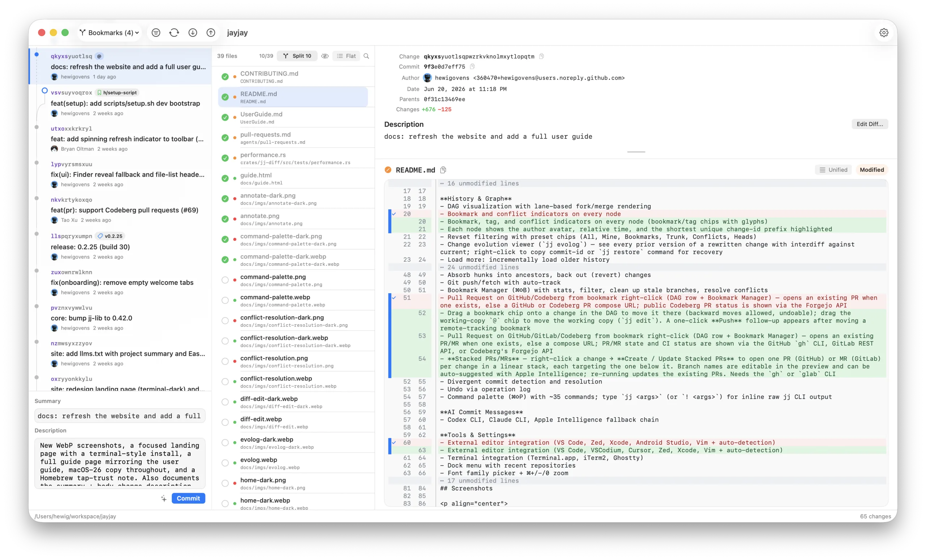
Task: Select the release: 0.2.25 (build 30) commit
Action: click(x=120, y=246)
